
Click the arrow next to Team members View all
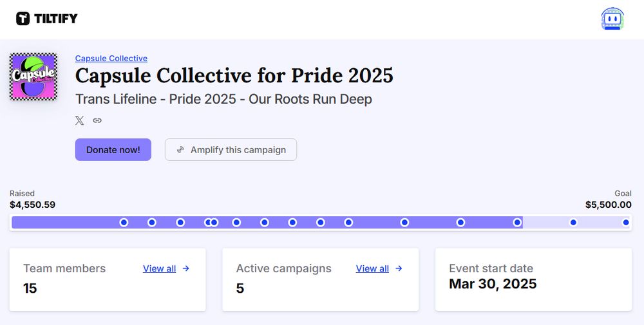(x=186, y=268)
